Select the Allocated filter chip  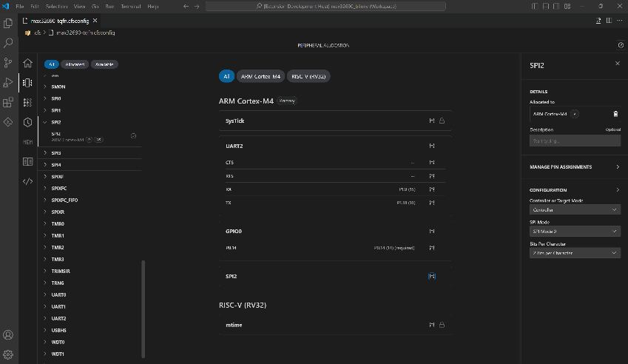[75, 64]
